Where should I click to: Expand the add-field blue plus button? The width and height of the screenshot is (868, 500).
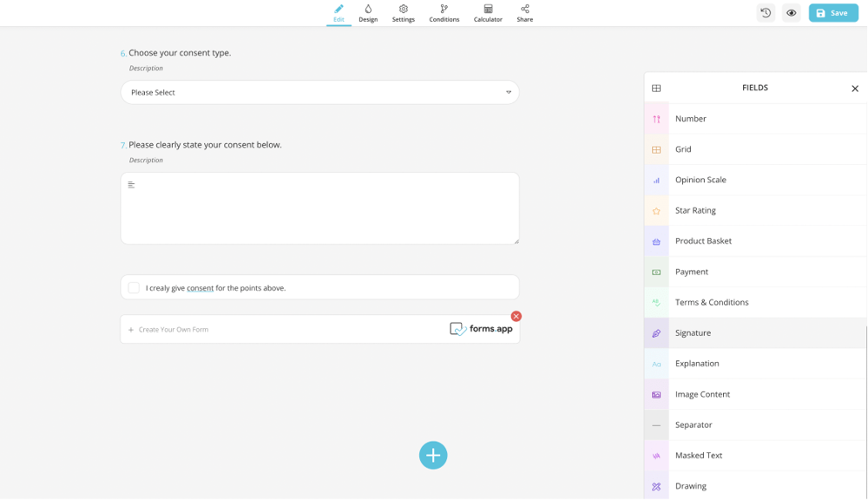433,455
